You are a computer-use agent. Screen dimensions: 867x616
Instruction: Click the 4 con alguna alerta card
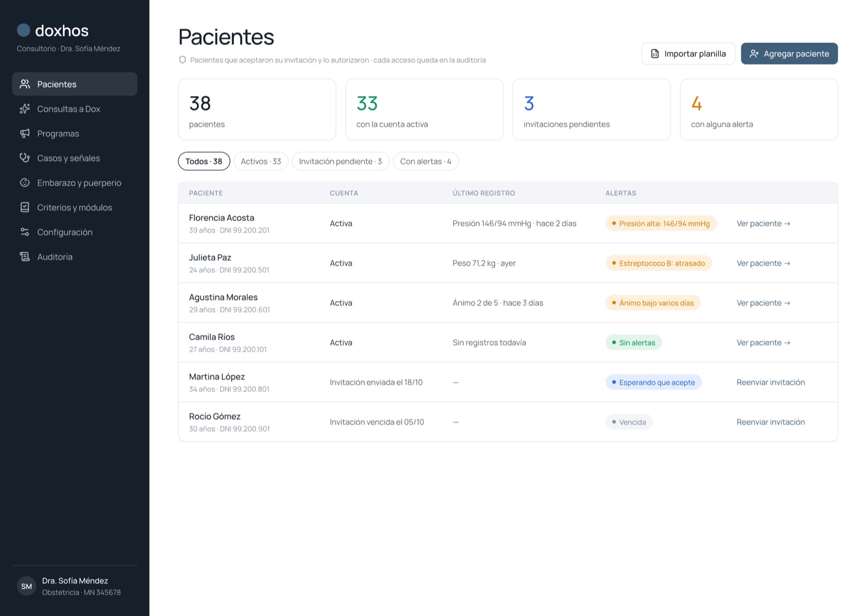tap(759, 109)
